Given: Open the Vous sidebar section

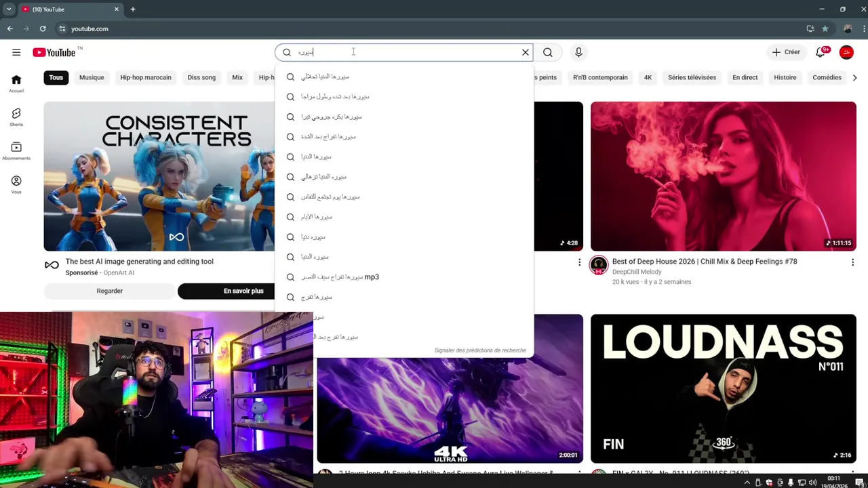Looking at the screenshot, I should 16,185.
